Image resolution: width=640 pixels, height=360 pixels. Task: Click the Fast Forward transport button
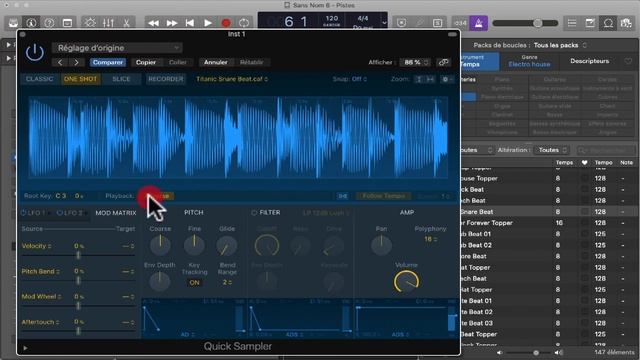172,23
